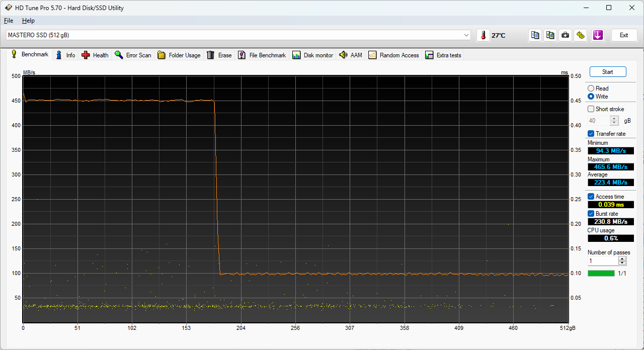Click the copy screenshot to clipboard icon
Screen dimensions: 644x350
pos(550,35)
